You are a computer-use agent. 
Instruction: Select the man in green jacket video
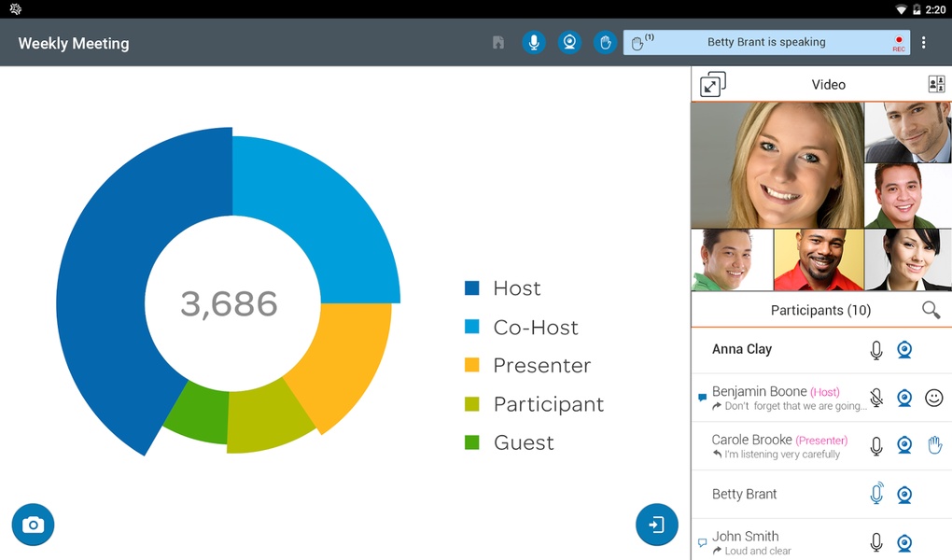tap(908, 196)
